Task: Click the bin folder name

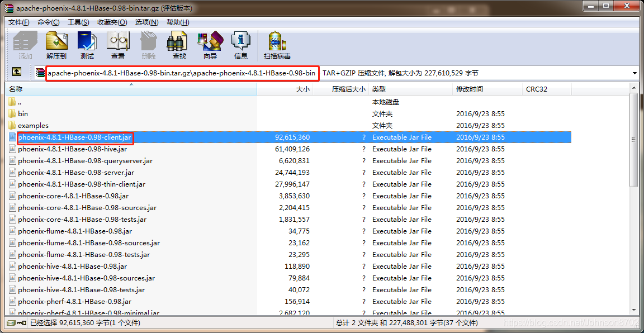Action: [x=23, y=113]
